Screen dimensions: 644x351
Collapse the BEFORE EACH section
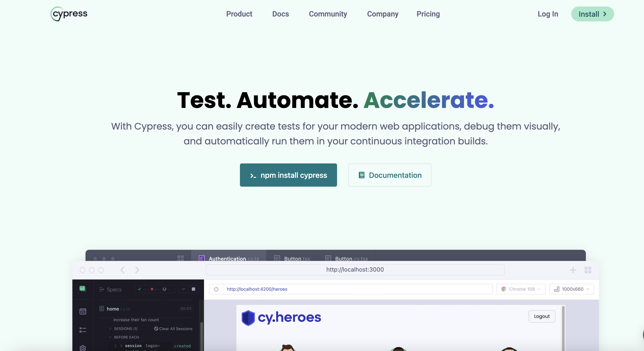click(x=124, y=337)
